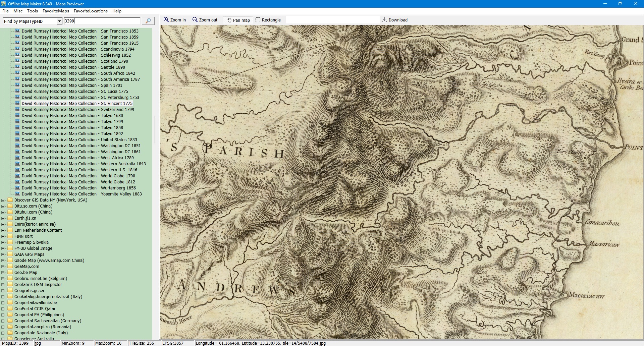Open the Tools menu

coord(32,11)
